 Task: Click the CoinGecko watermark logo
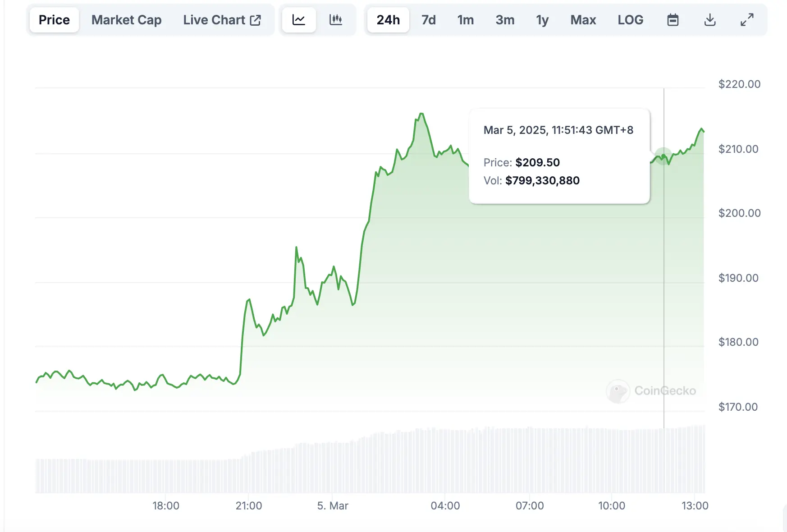click(650, 391)
